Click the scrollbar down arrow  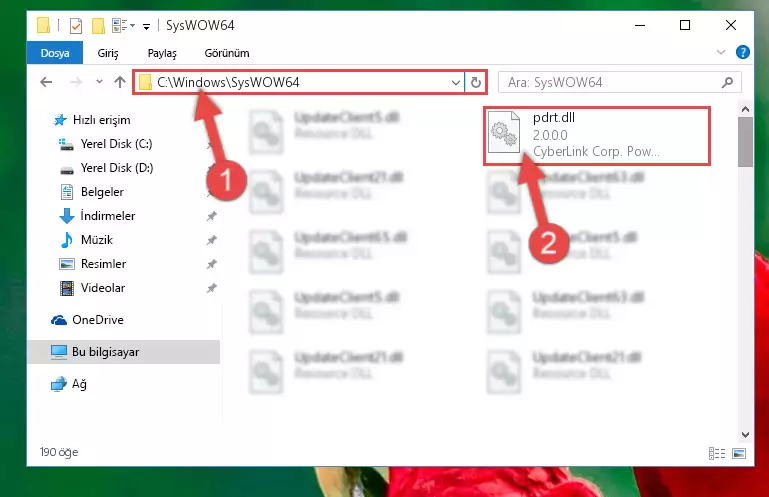(745, 434)
